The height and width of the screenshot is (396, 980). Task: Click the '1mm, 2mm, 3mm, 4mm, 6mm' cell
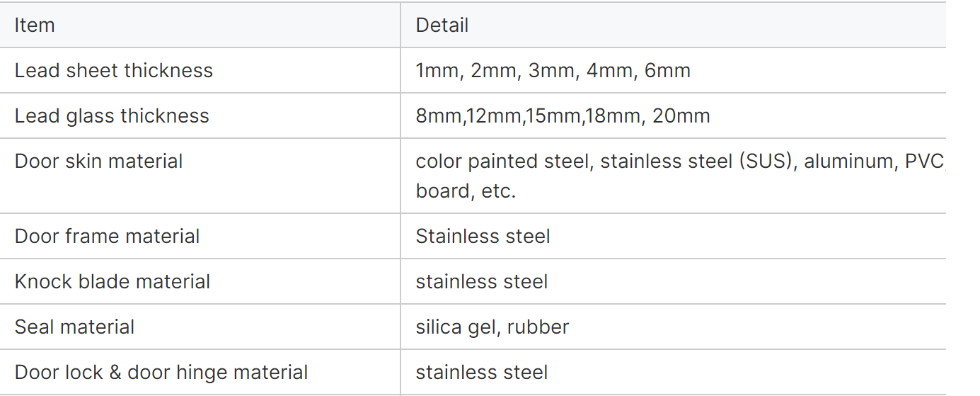pos(553,71)
